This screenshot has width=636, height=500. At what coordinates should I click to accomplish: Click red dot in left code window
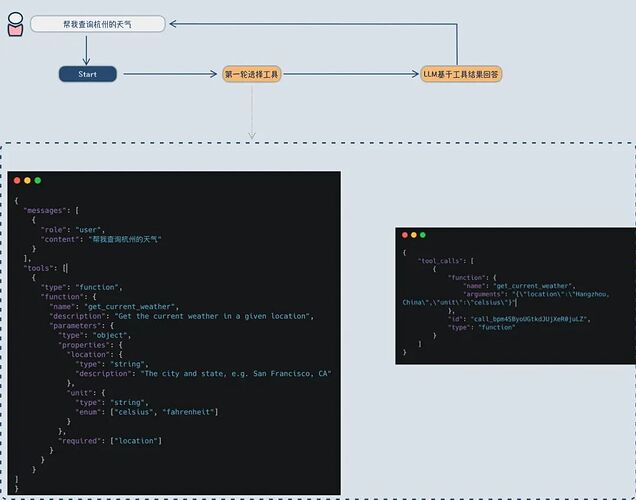17,180
